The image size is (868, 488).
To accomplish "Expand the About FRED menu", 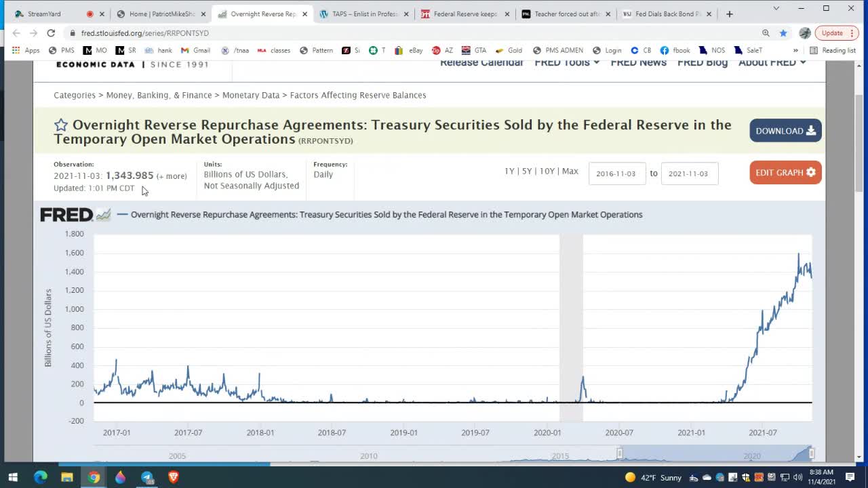I will coord(772,62).
